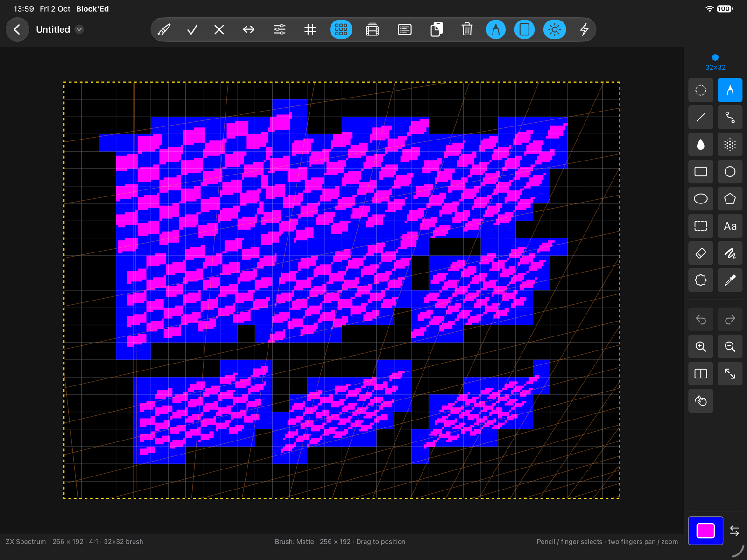Select the dashed marquee selection tool
The image size is (747, 560).
(x=701, y=226)
